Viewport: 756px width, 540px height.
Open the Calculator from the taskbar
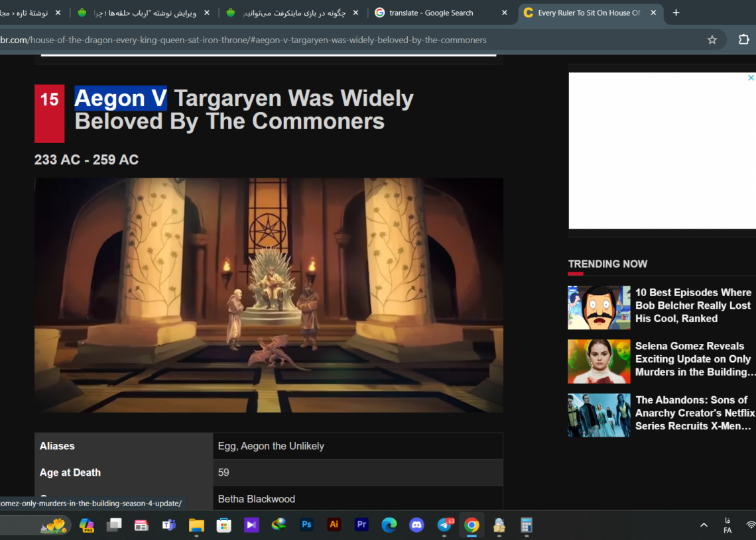pyautogui.click(x=527, y=525)
